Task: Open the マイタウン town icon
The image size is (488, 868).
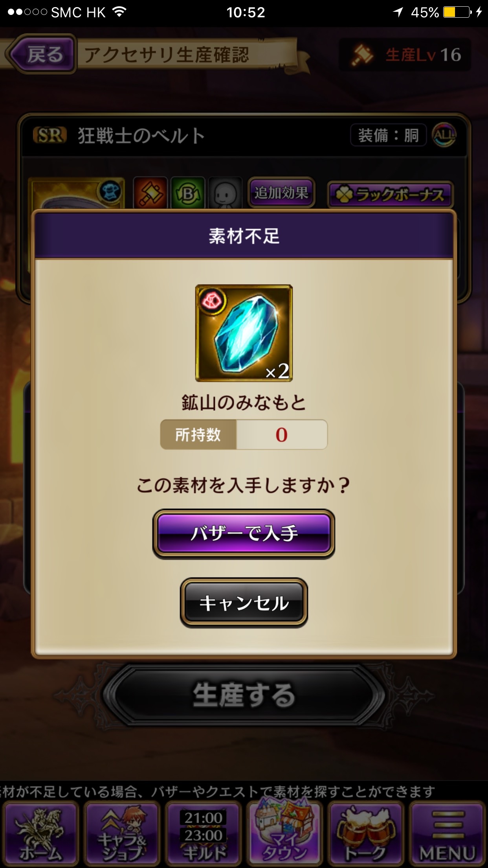Action: 284,833
